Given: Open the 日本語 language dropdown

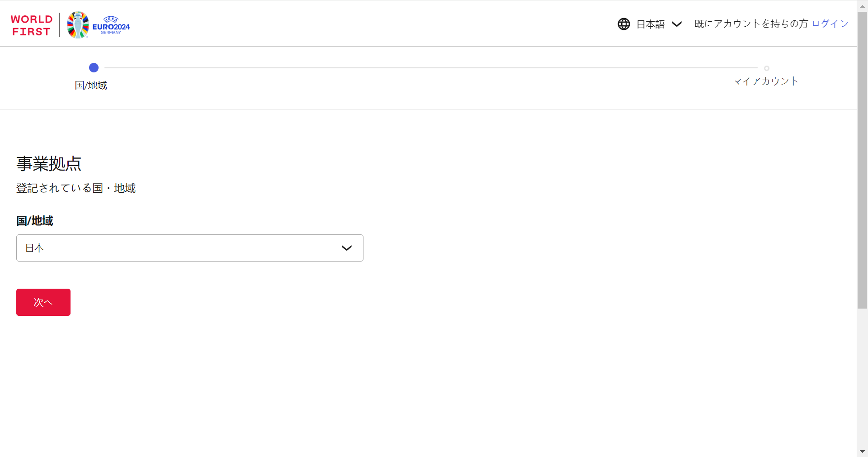Looking at the screenshot, I should tap(651, 24).
